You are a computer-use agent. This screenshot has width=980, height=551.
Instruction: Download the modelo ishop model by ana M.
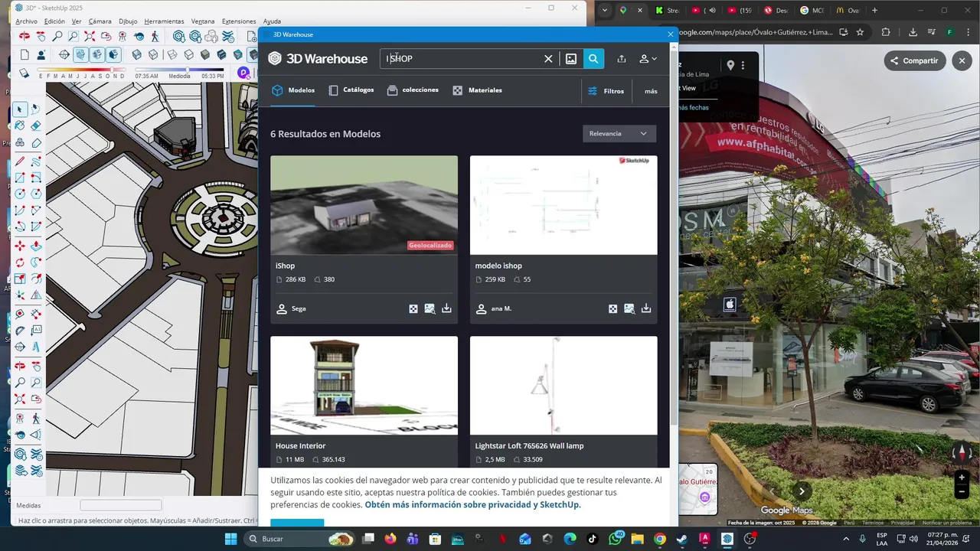(646, 308)
